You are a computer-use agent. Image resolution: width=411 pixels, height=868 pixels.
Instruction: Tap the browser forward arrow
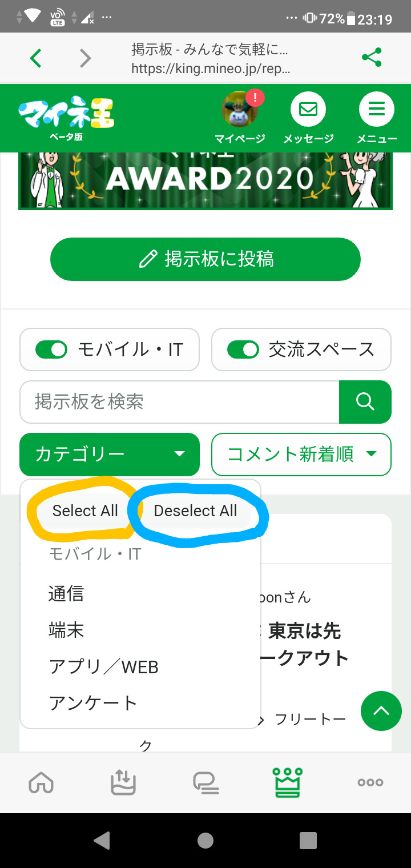pos(85,58)
